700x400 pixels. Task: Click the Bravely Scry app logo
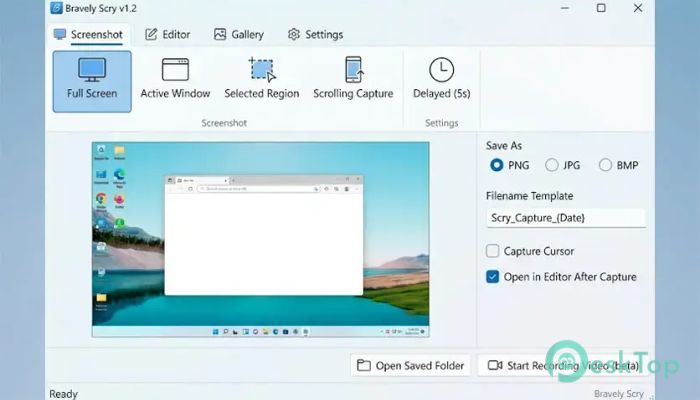[x=56, y=8]
